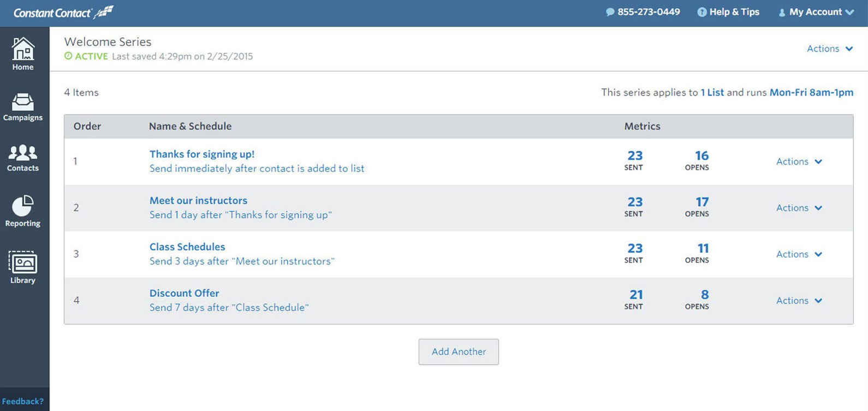Click the Feedback? link

coord(23,401)
